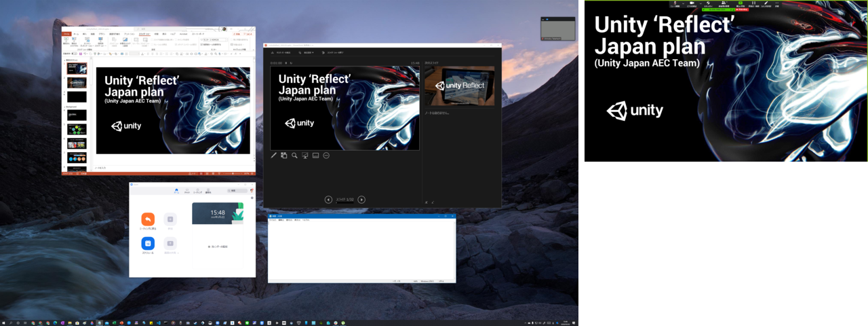The image size is (868, 326).
Task: Stop video in Zoom sharing toolbar
Action: (692, 3)
